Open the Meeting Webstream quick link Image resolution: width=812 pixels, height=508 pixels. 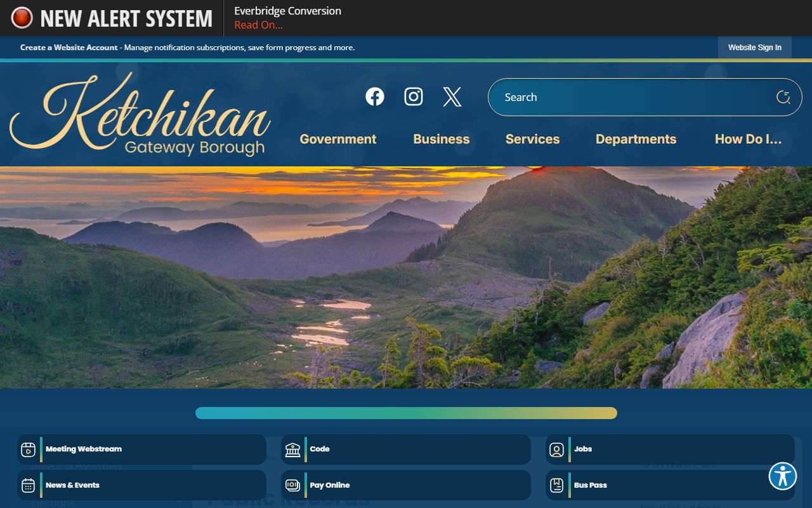[141, 450]
